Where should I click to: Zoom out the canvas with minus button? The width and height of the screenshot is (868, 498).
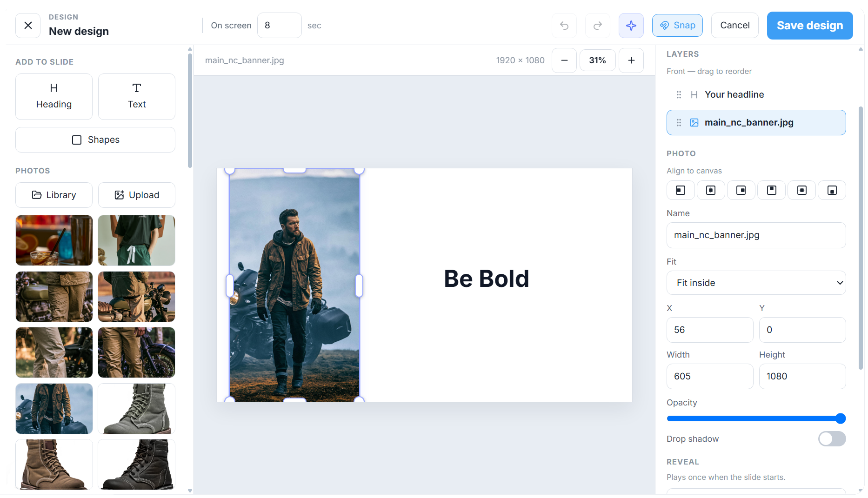click(x=564, y=60)
